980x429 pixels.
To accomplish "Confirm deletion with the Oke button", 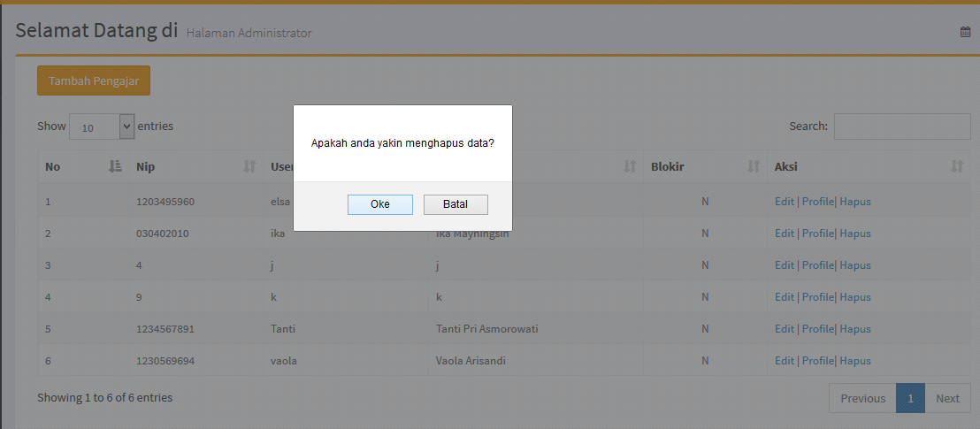I will (x=380, y=204).
